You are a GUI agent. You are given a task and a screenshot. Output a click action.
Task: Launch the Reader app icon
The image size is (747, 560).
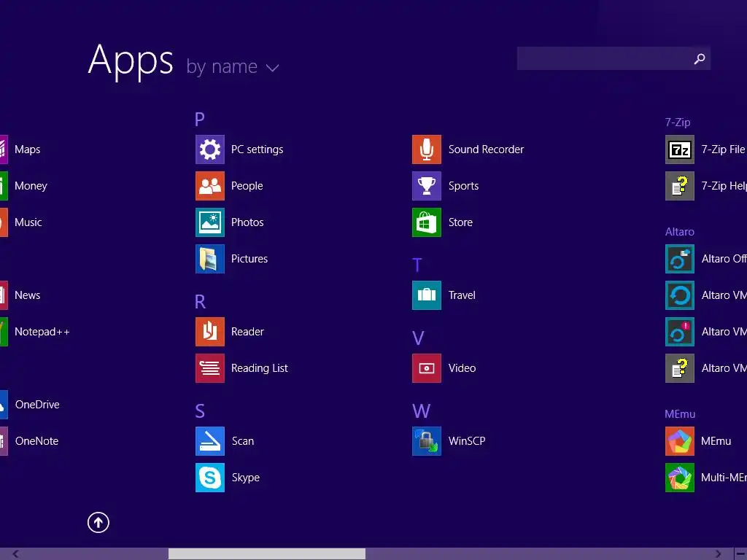click(209, 332)
